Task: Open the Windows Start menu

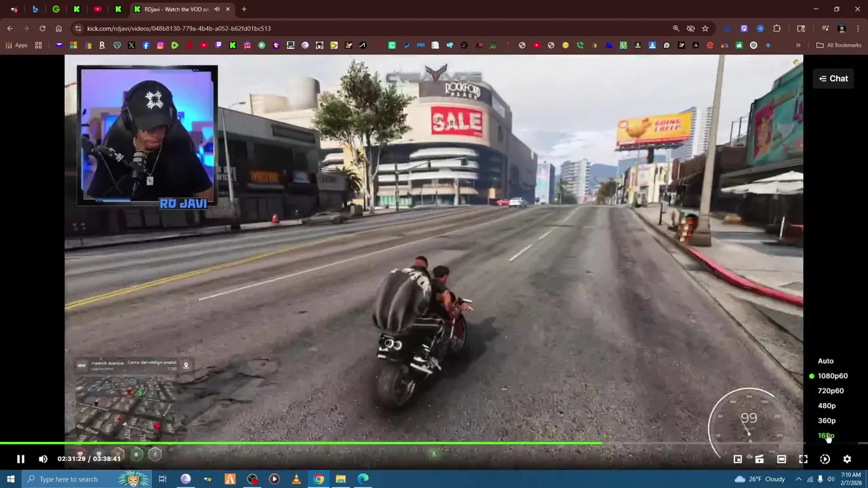Action: click(10, 479)
